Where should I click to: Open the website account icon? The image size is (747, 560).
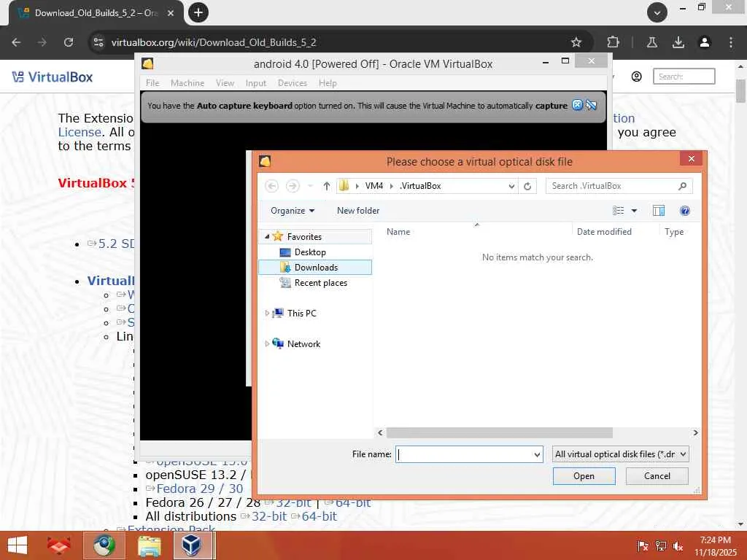point(636,77)
